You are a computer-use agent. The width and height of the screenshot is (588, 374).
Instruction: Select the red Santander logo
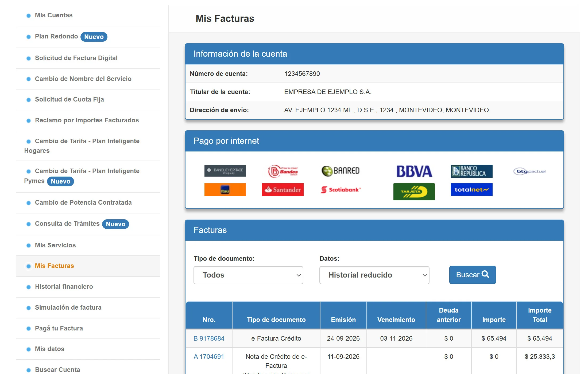[283, 190]
